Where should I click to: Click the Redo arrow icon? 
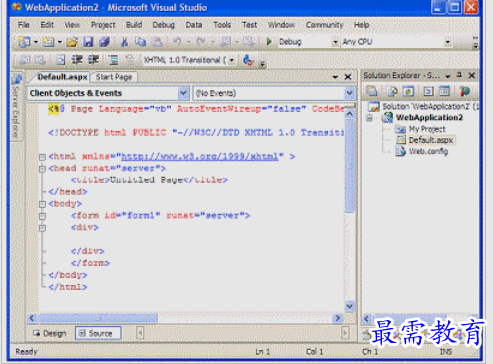pos(201,42)
